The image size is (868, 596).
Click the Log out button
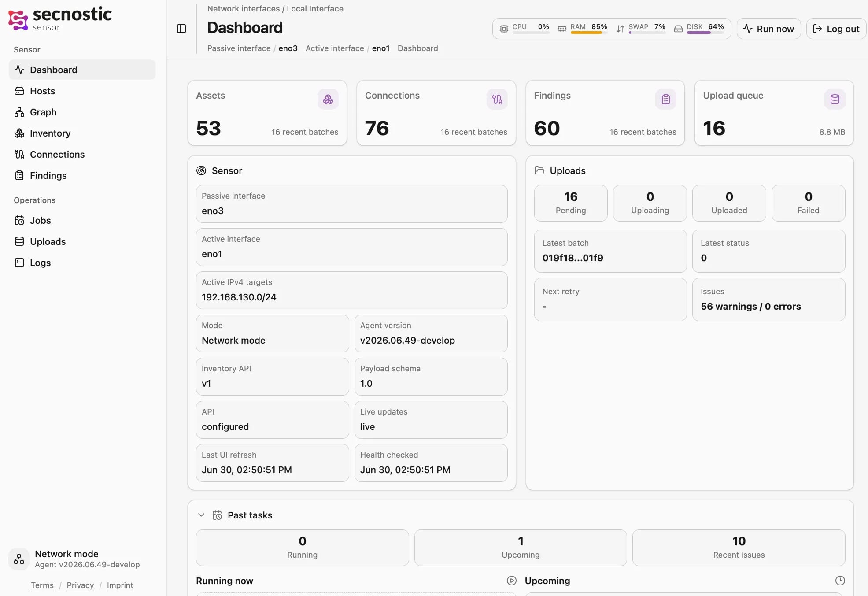coord(836,29)
